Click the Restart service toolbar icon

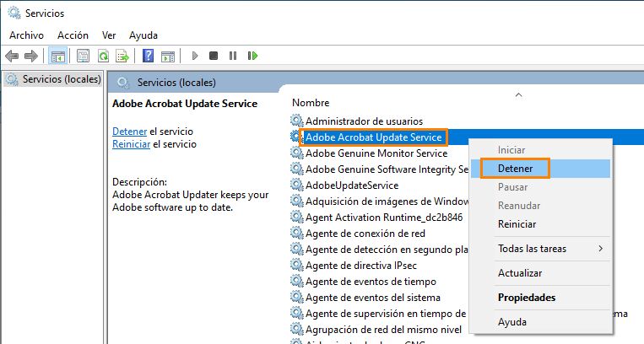pos(252,56)
